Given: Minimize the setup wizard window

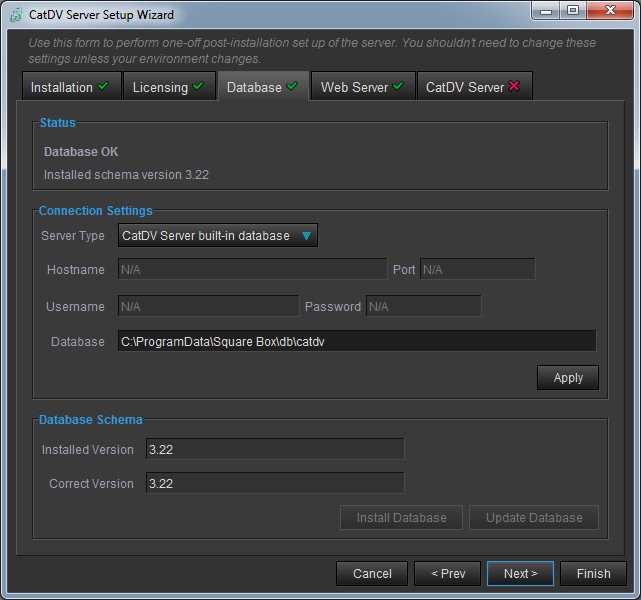Looking at the screenshot, I should 546,11.
